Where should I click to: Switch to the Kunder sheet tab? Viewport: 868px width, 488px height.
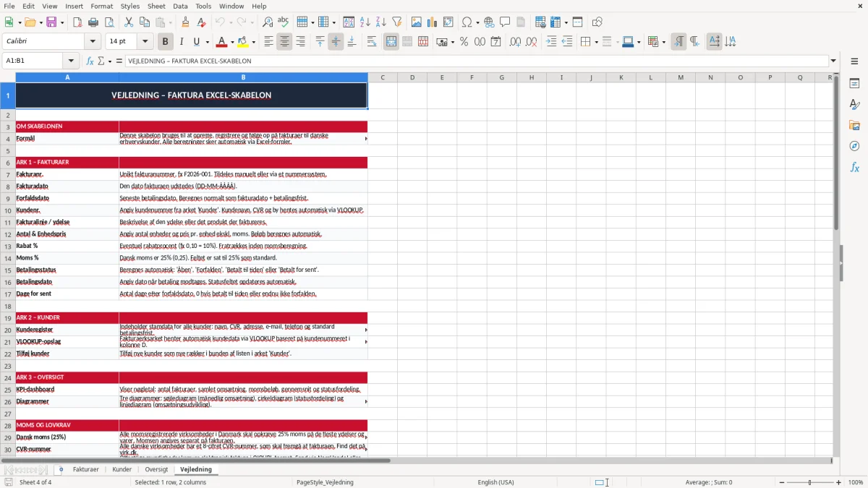(x=122, y=469)
